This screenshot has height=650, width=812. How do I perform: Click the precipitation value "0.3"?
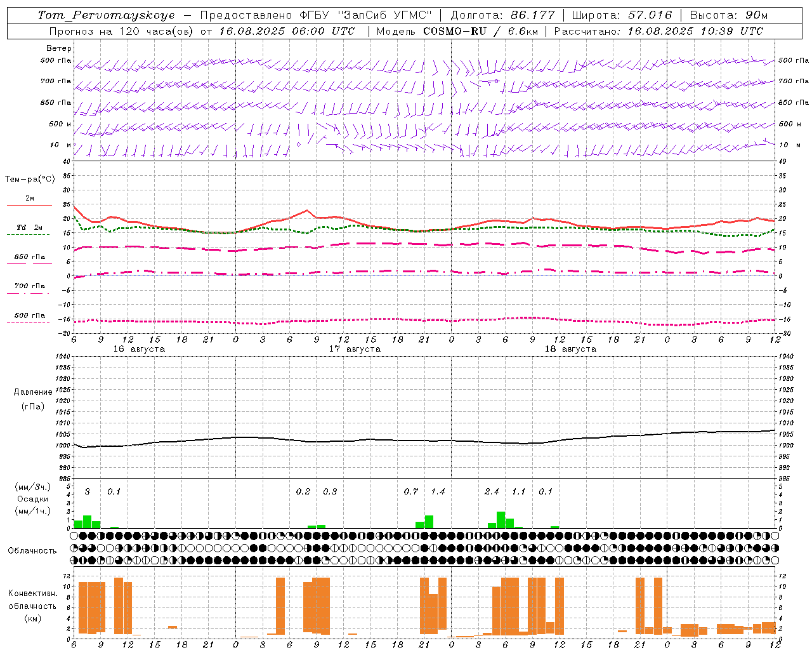pyautogui.click(x=330, y=491)
